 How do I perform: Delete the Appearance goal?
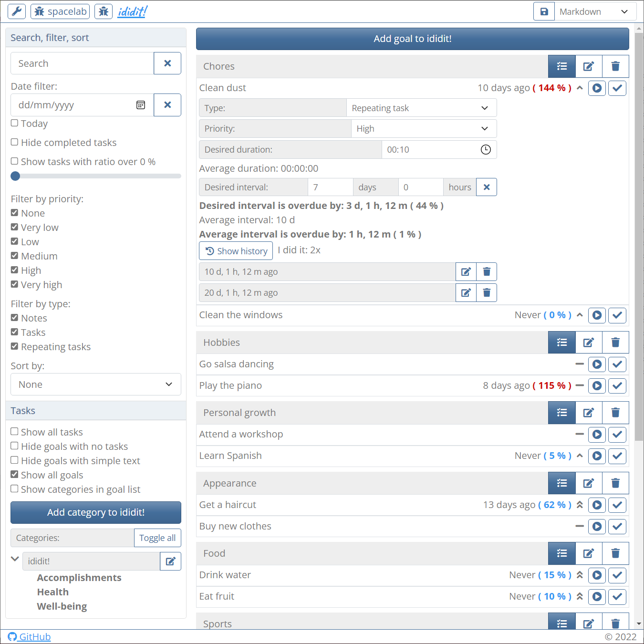[x=615, y=483]
